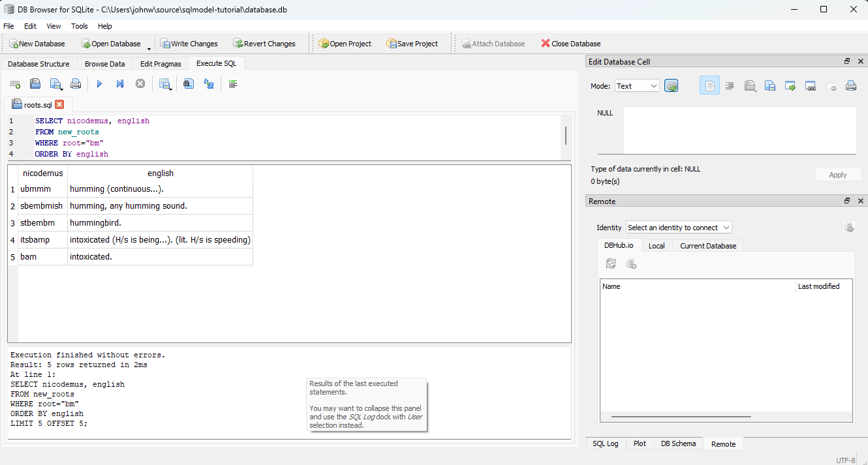The height and width of the screenshot is (465, 868).
Task: Click database plus icon in DBHub.io tab
Action: click(x=631, y=264)
